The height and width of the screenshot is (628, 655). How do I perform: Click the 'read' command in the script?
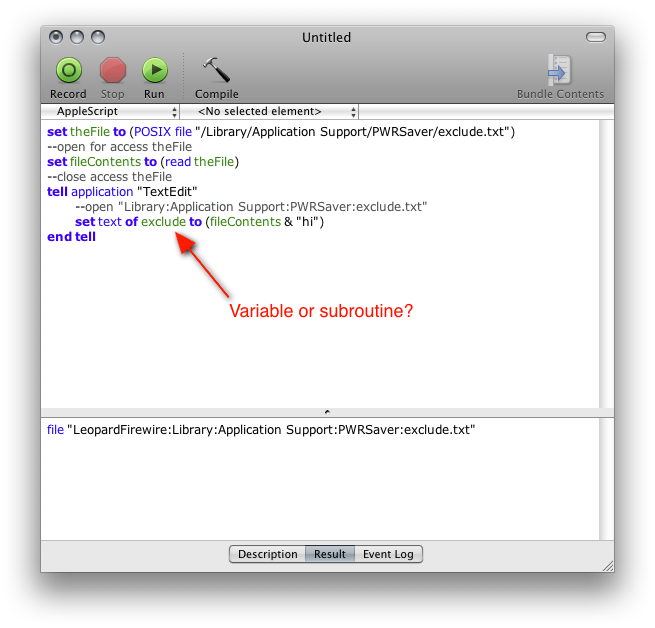(x=178, y=162)
